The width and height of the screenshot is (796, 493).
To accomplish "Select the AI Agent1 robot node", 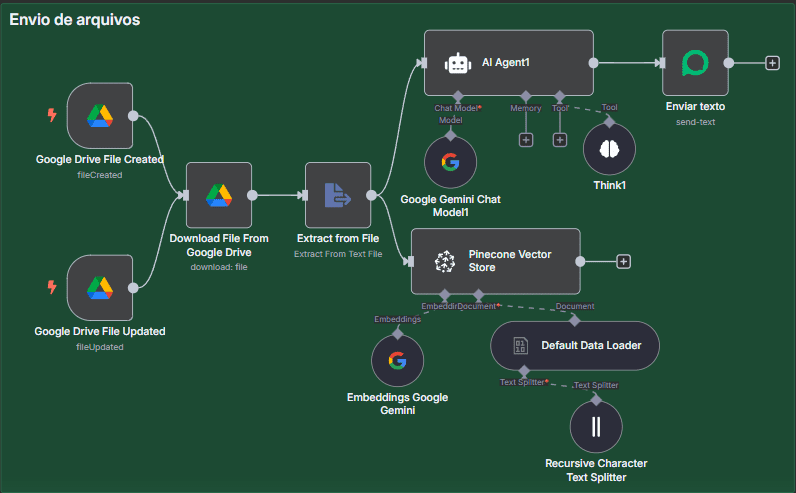I will (509, 62).
